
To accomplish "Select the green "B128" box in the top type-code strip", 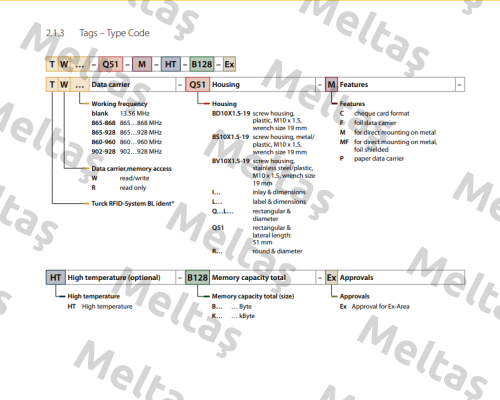I will pyautogui.click(x=202, y=64).
